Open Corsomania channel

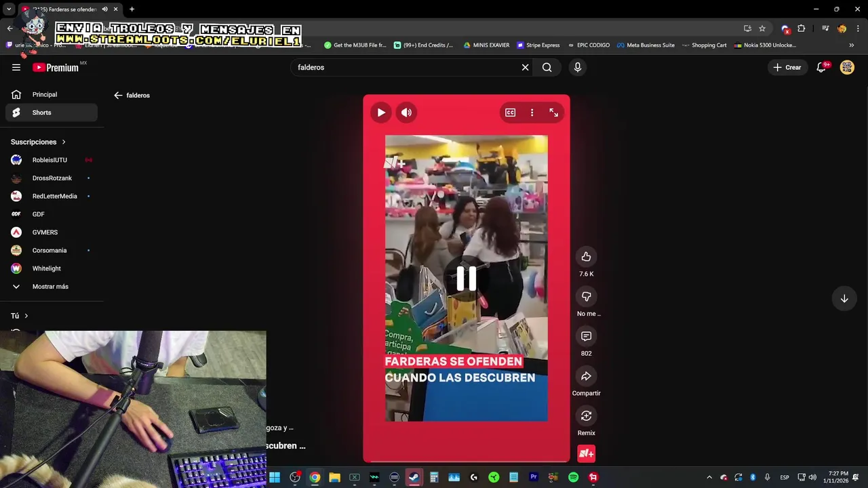click(52, 250)
